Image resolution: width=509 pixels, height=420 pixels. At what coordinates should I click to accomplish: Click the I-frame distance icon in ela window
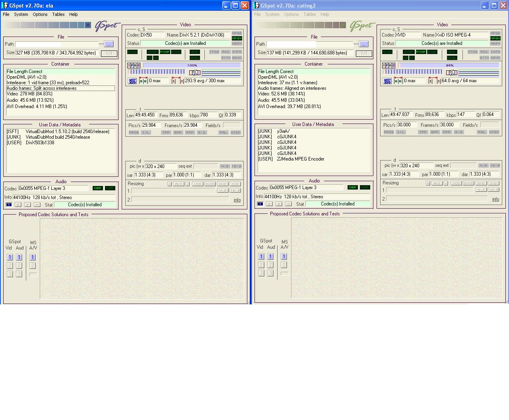click(177, 81)
